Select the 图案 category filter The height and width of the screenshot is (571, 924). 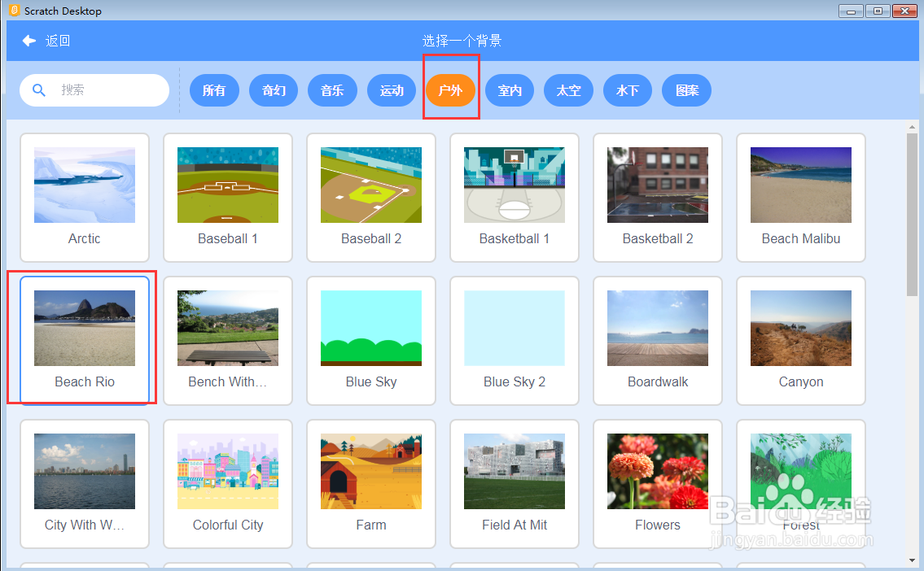tap(687, 90)
